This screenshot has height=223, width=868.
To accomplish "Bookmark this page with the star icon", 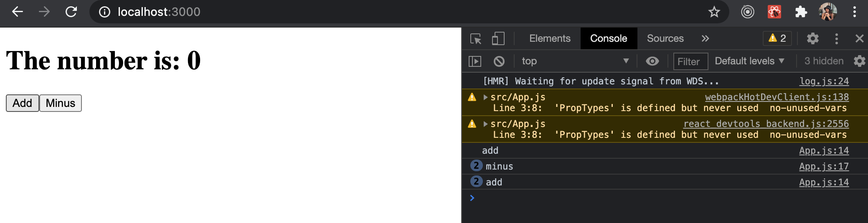I will coord(714,12).
